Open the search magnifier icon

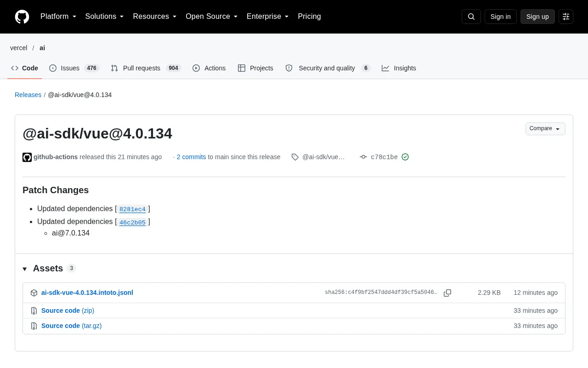click(x=471, y=17)
